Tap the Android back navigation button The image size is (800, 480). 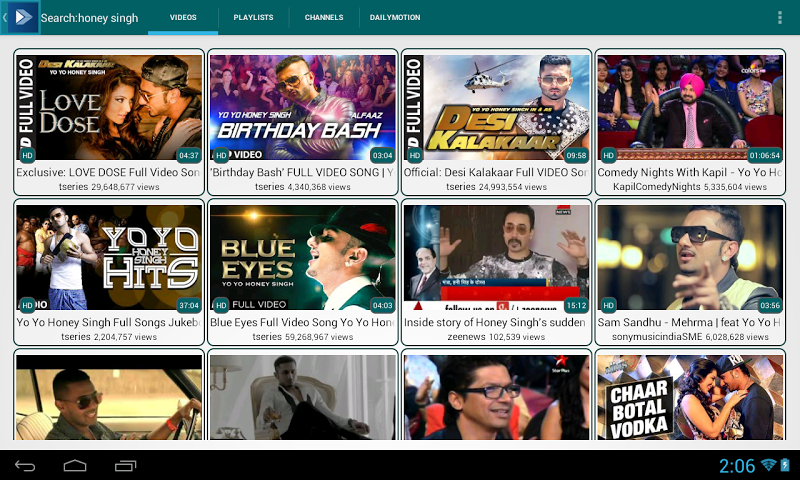(x=24, y=465)
